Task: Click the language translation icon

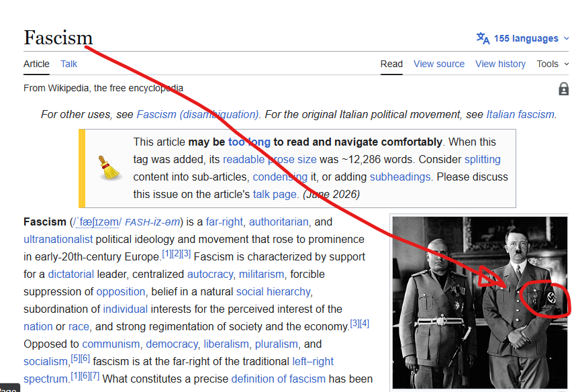Action: [483, 38]
